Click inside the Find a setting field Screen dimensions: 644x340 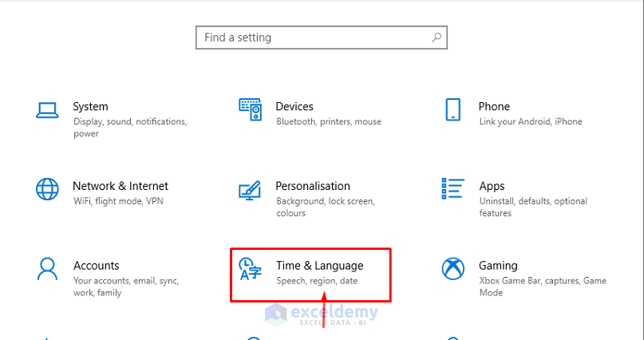click(x=311, y=38)
